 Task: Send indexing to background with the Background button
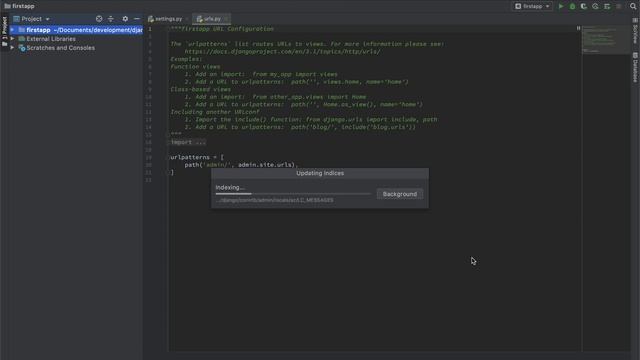400,194
